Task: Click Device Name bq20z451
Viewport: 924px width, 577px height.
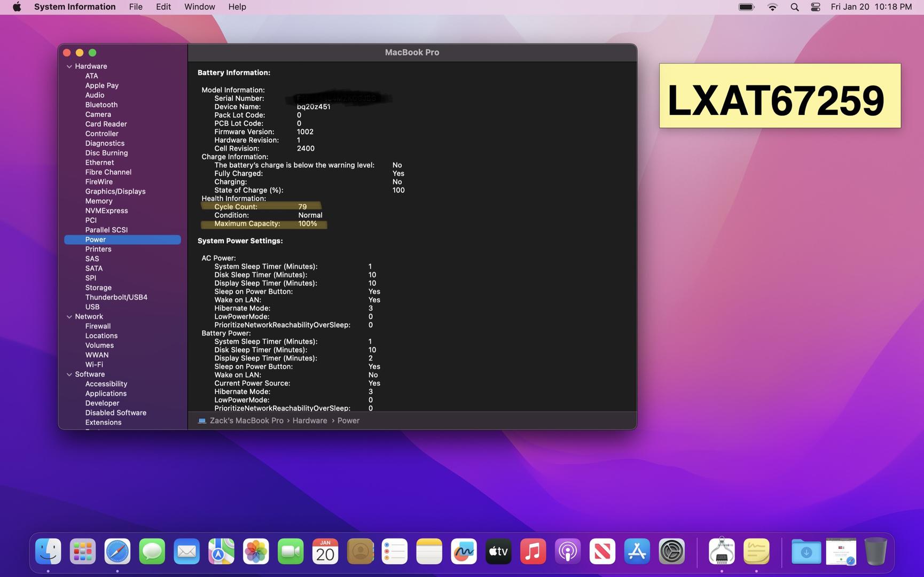Action: pos(314,107)
